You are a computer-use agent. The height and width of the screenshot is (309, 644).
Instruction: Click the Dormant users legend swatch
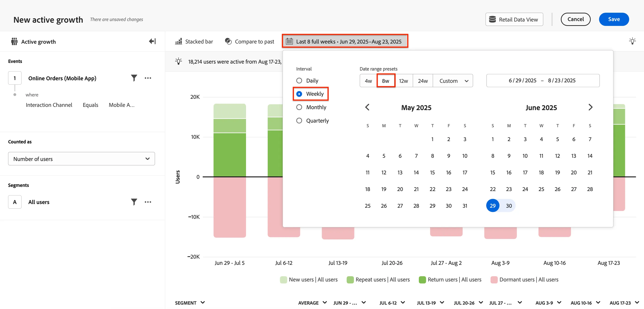[x=494, y=280]
